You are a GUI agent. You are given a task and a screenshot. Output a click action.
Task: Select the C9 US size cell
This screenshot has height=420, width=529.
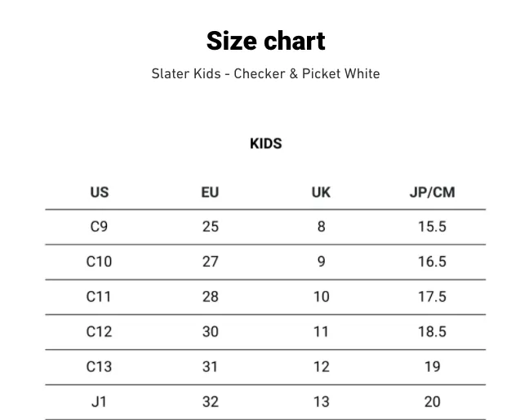pyautogui.click(x=99, y=227)
